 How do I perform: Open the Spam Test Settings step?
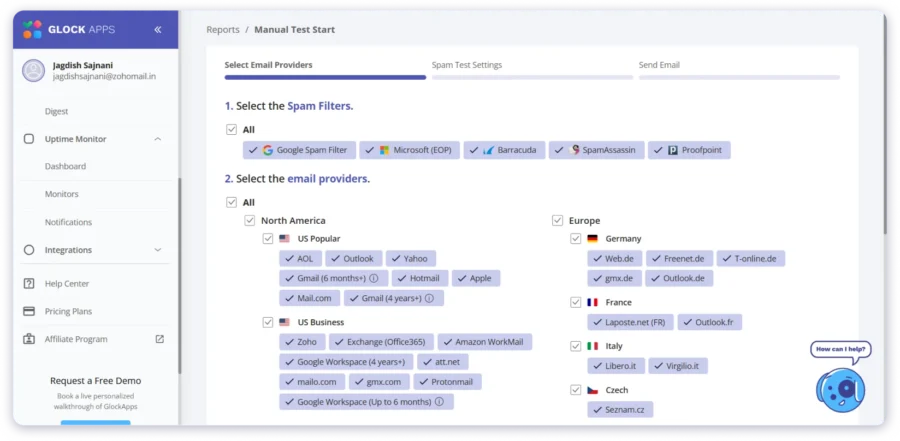467,65
